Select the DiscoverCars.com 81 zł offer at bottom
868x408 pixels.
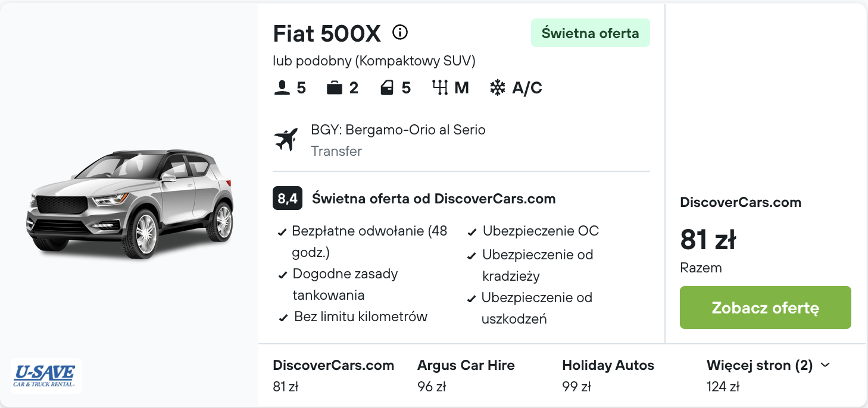(x=333, y=376)
